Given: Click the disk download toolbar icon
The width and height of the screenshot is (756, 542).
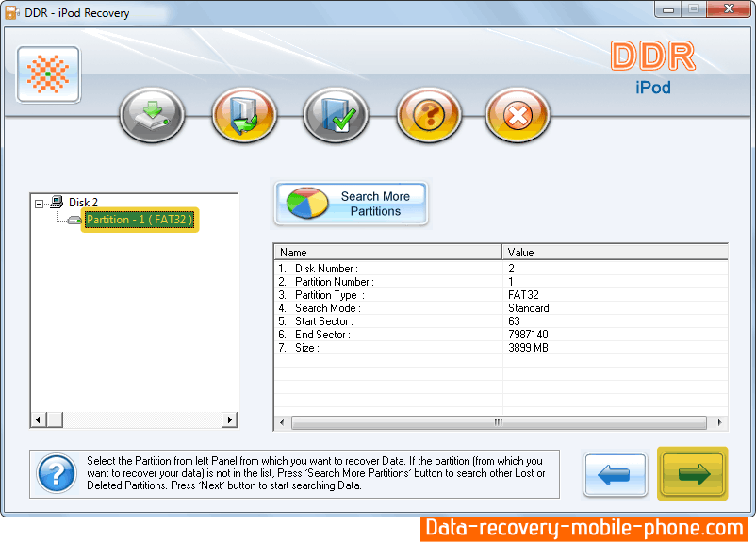Looking at the screenshot, I should coord(152,116).
